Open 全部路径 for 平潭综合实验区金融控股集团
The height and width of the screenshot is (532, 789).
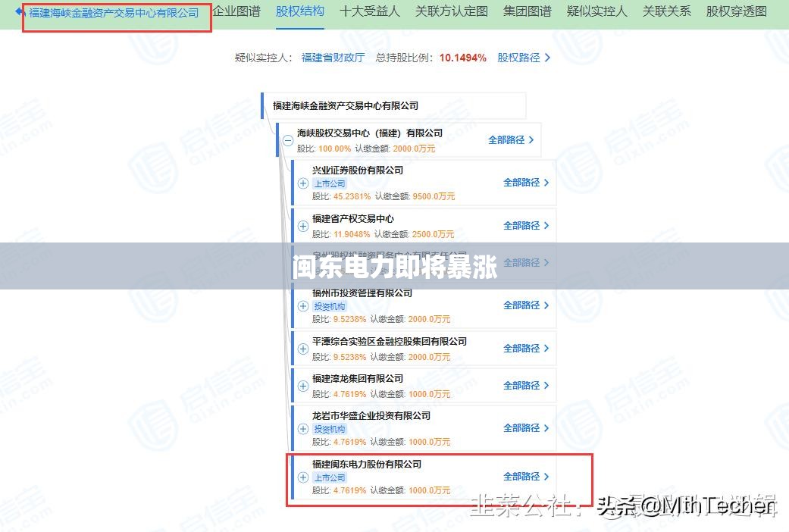[526, 349]
